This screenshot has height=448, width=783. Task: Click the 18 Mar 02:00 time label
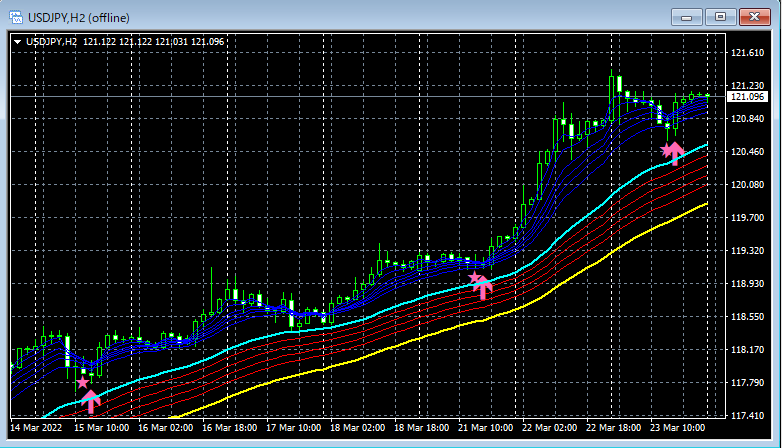(358, 428)
